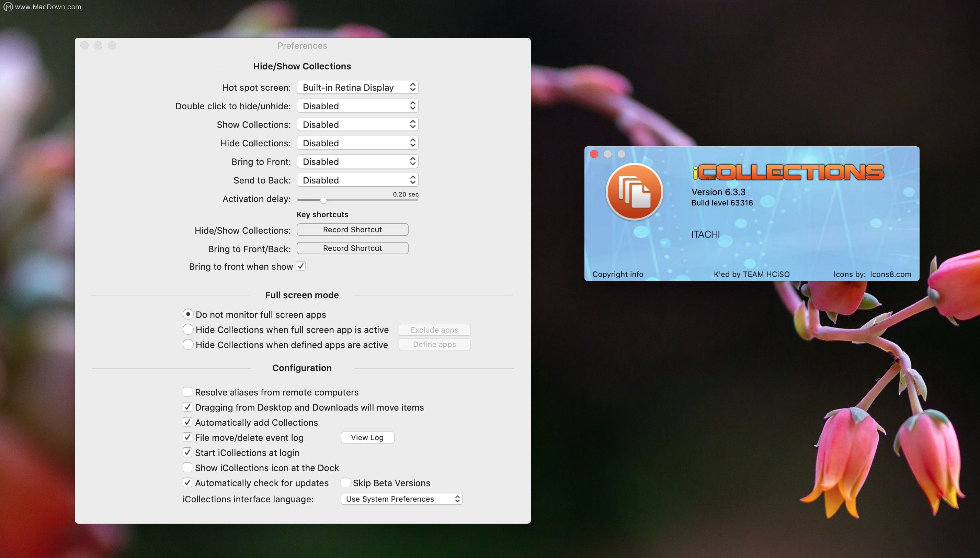
Task: Click the Exclude apps button
Action: pyautogui.click(x=434, y=330)
